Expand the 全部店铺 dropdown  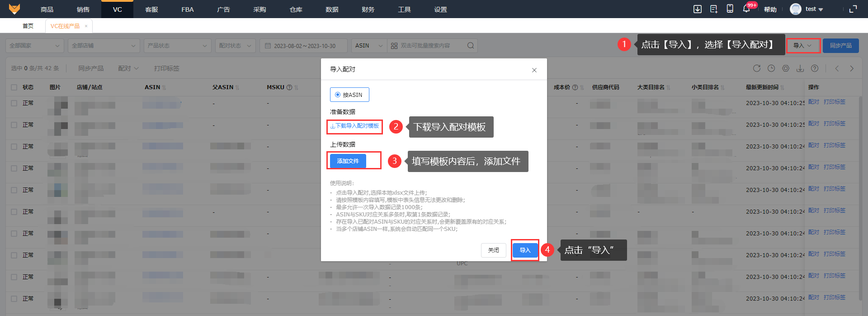point(104,46)
